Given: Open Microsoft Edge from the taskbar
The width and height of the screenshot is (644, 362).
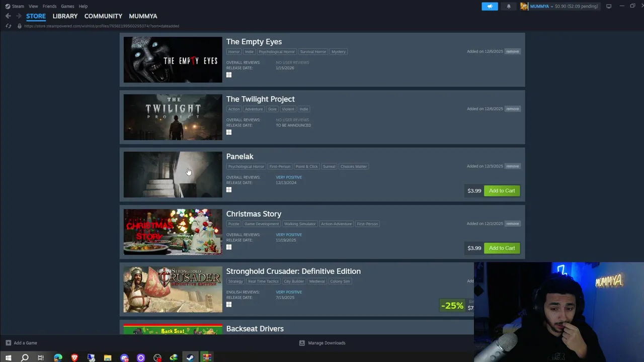Looking at the screenshot, I should click(58, 357).
